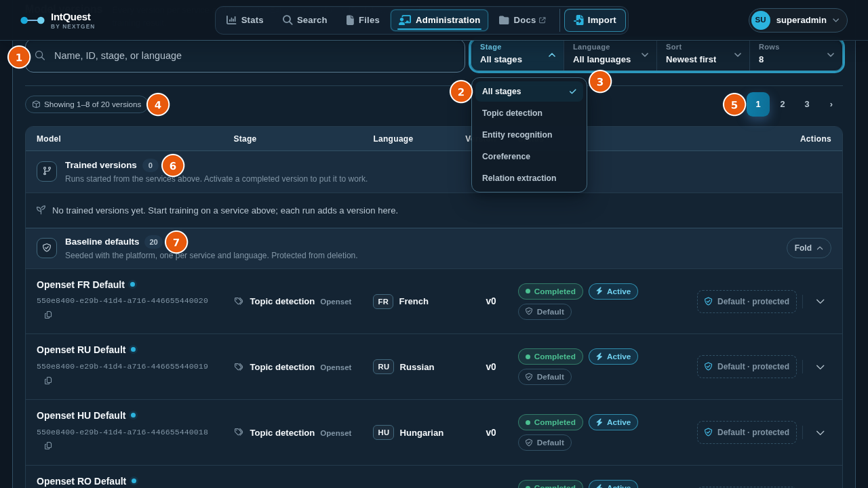
Task: Click the Showing 1–8 of 20 versions label
Action: (87, 104)
